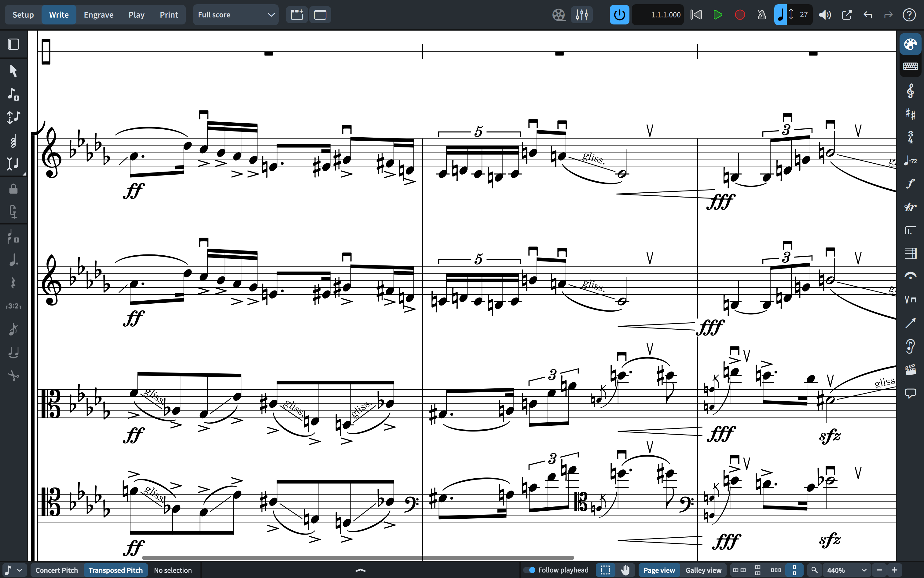924x578 pixels.
Task: Toggle the Follow playhead switch
Action: (529, 570)
